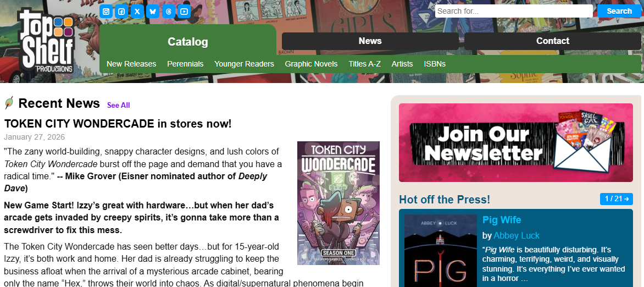Click the Top Shelf Productions logo
The width and height of the screenshot is (644, 287).
pyautogui.click(x=46, y=41)
